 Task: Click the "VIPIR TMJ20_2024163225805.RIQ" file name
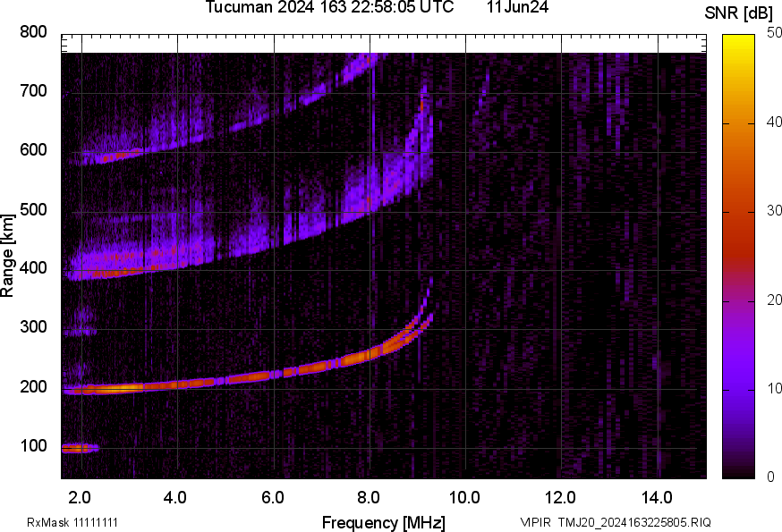(x=616, y=523)
